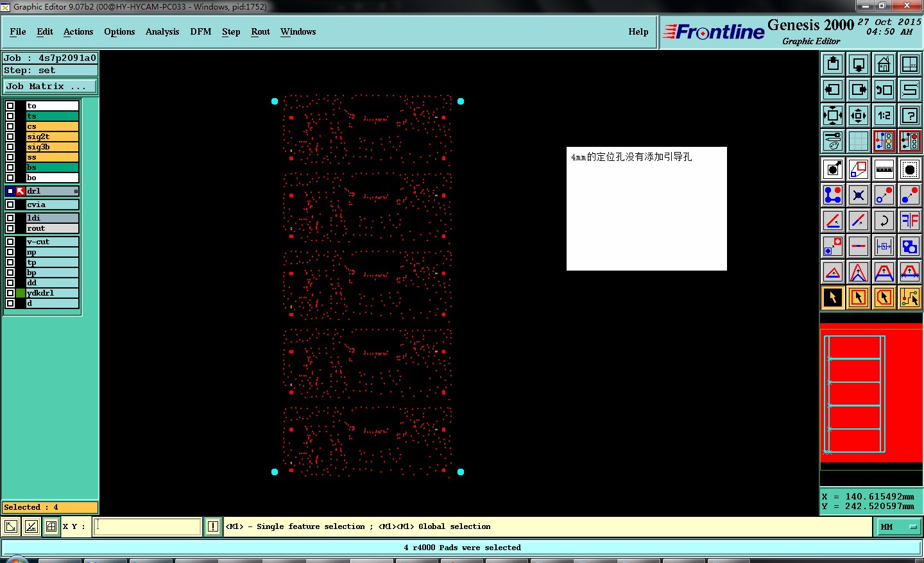Viewport: 924px width, 563px height.
Task: Select the rectangle area selection tool
Action: (859, 298)
